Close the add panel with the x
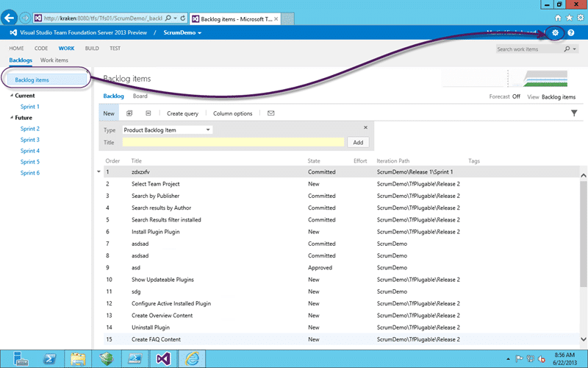The image size is (588, 368). 365,127
